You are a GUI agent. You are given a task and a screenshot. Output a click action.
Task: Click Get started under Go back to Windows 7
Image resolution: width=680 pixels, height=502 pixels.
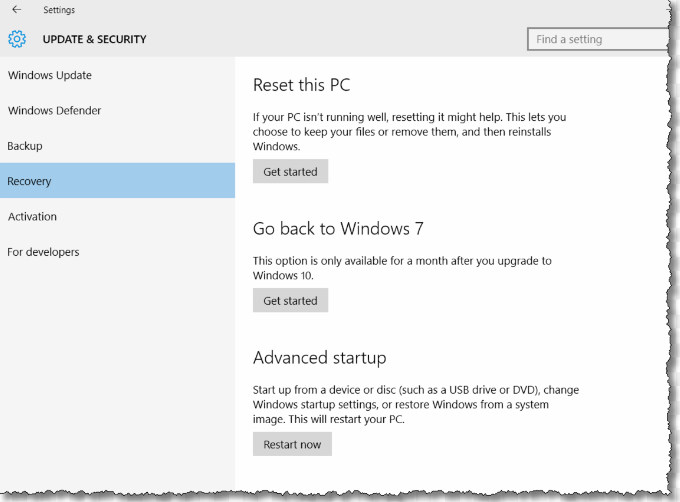[x=290, y=301]
